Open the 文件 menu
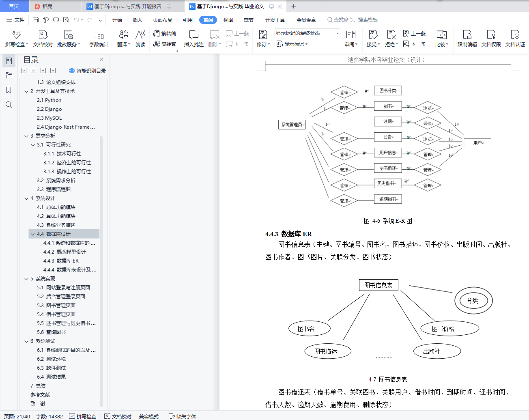This screenshot has height=420, width=529. coord(15,20)
